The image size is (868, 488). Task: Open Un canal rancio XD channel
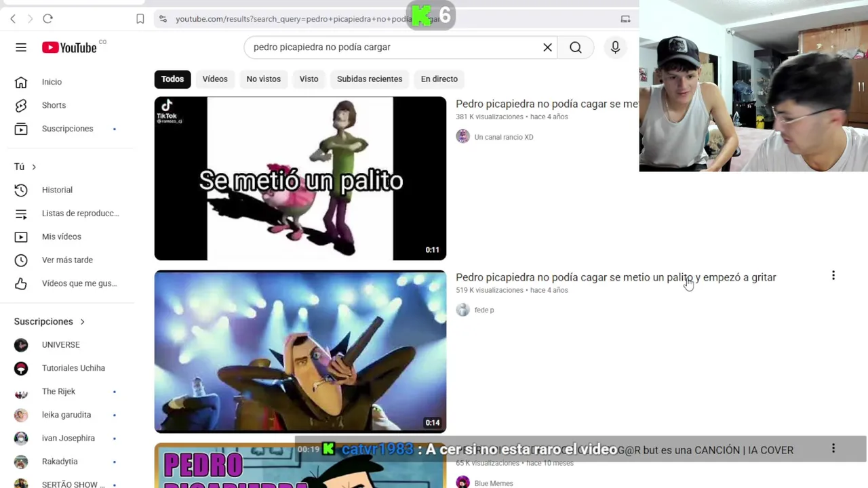504,137
